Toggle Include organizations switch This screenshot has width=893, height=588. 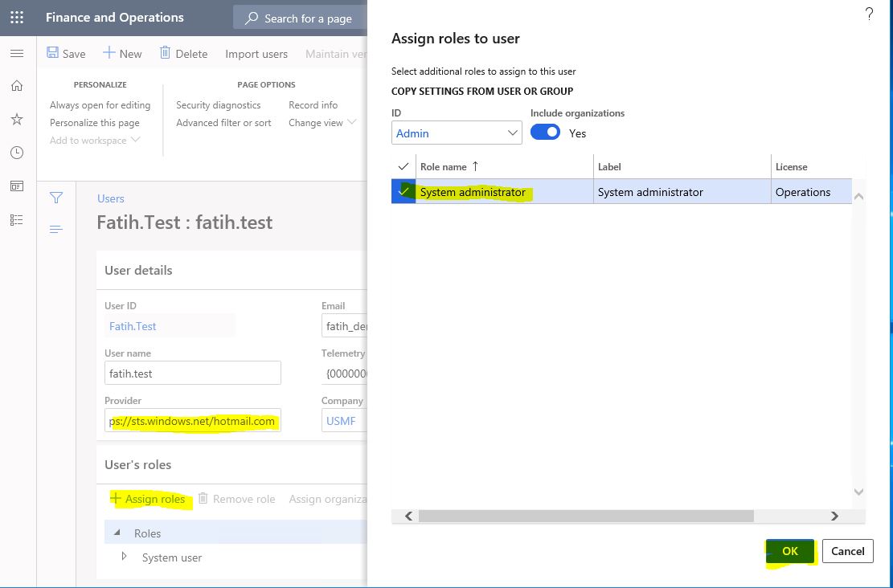(x=546, y=132)
